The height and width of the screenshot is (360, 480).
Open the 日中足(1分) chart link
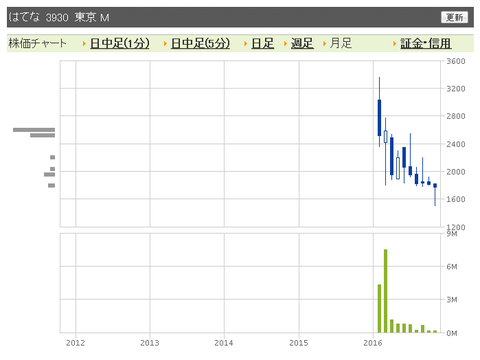click(x=120, y=43)
